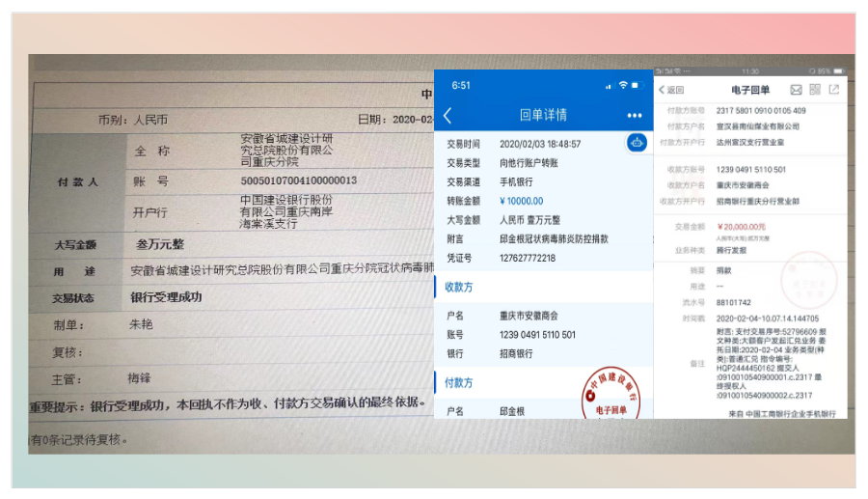Select 有0条记录待复核 footer text

[78, 440]
